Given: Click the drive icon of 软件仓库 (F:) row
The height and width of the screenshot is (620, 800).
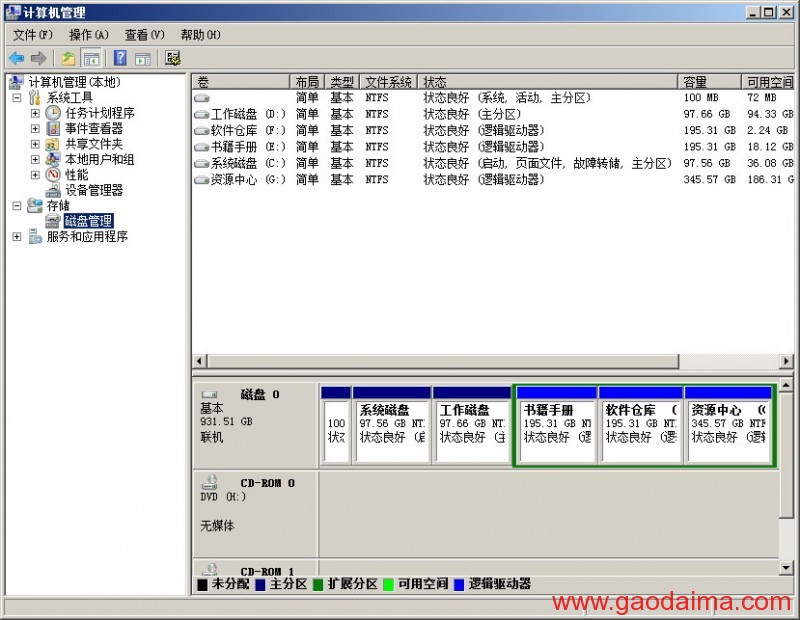Looking at the screenshot, I should click(x=202, y=131).
